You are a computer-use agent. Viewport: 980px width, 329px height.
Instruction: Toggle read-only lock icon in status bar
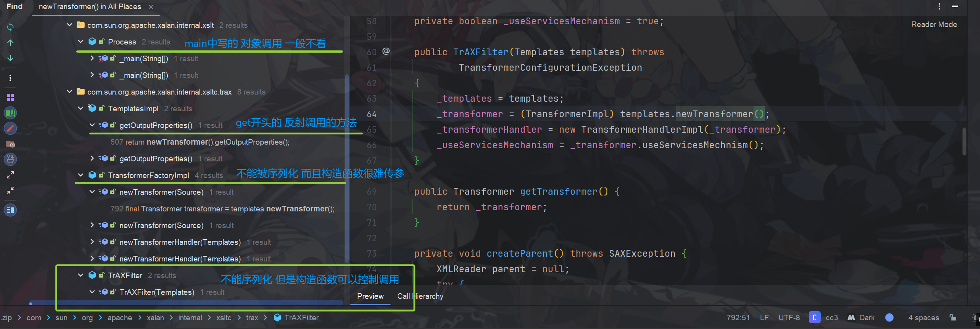953,317
